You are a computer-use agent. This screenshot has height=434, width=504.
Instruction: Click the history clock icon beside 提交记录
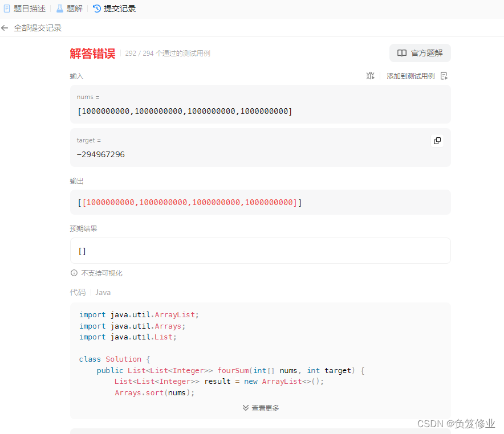point(97,8)
